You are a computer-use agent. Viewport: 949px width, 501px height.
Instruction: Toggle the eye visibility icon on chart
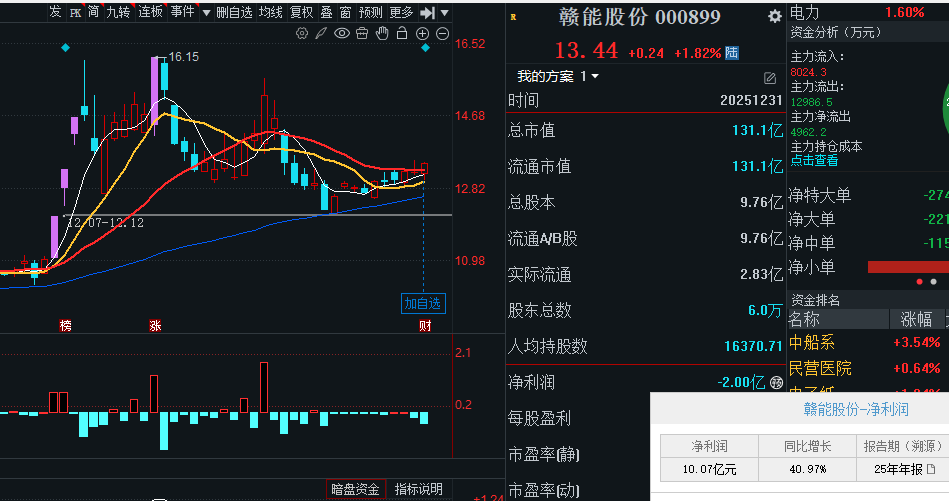(342, 34)
